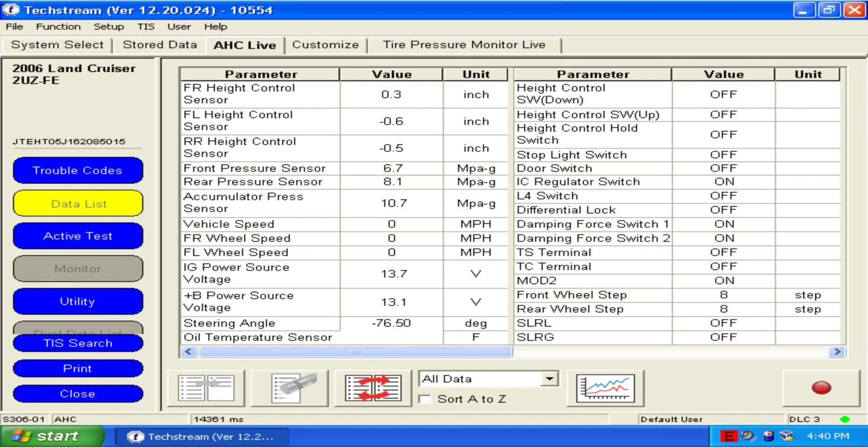The width and height of the screenshot is (868, 447).
Task: Click the swap columns red arrows icon
Action: click(373, 388)
